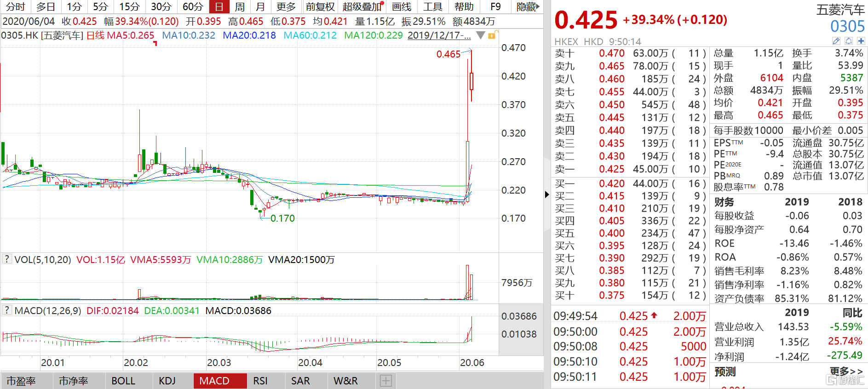Open the 工具 tools menu
This screenshot has height=389, width=868.
click(x=433, y=6)
